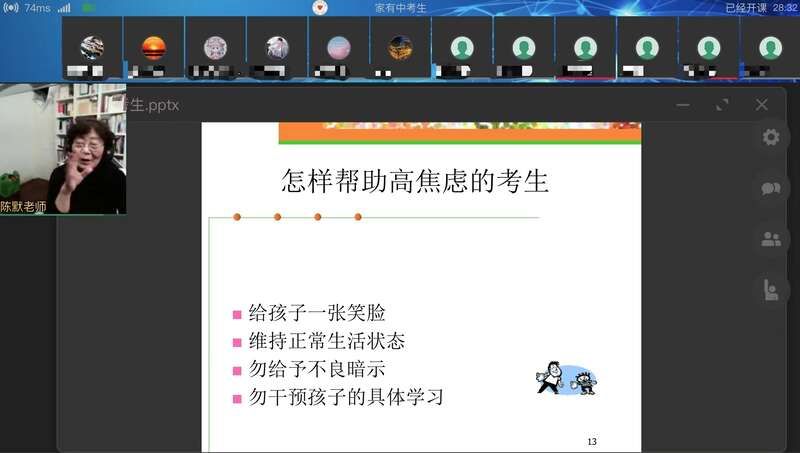Viewport: 800px width, 453px height.
Task: Select the sunset avatar participant
Action: [154, 47]
